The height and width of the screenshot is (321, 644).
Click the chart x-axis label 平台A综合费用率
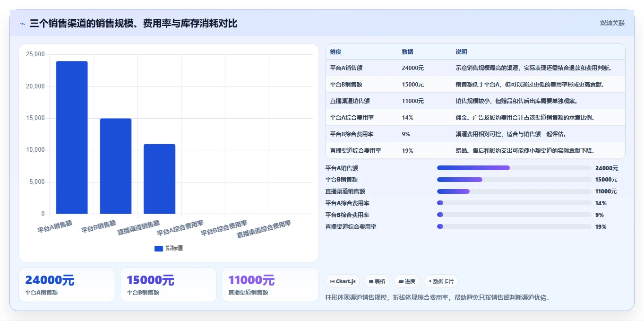point(180,228)
